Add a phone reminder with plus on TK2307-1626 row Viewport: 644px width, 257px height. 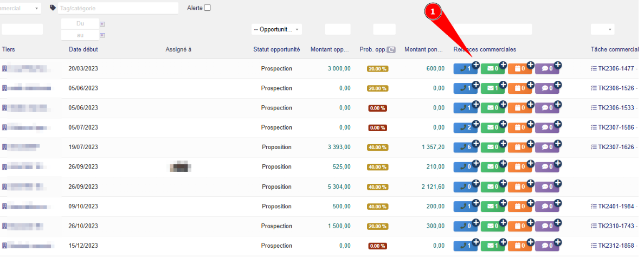click(x=475, y=143)
